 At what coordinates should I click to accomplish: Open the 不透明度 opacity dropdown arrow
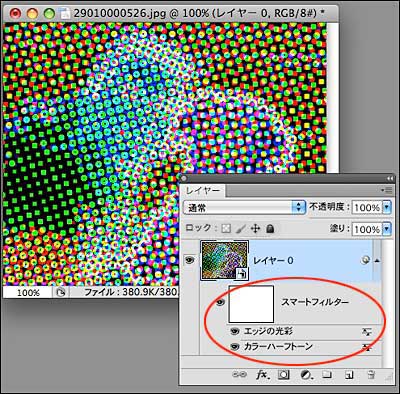point(387,207)
